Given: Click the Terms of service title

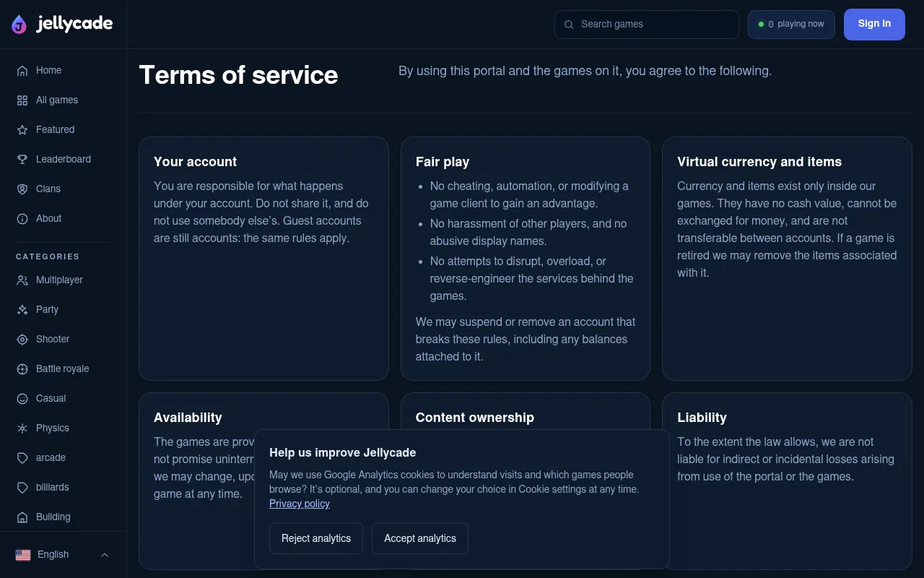Looking at the screenshot, I should [238, 75].
